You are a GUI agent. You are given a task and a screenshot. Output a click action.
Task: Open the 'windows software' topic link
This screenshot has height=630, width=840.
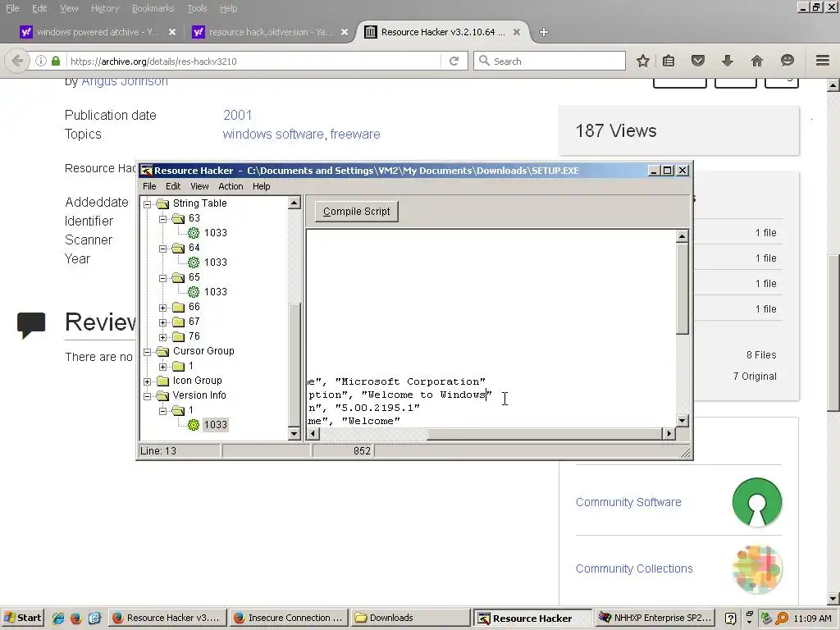coord(273,134)
